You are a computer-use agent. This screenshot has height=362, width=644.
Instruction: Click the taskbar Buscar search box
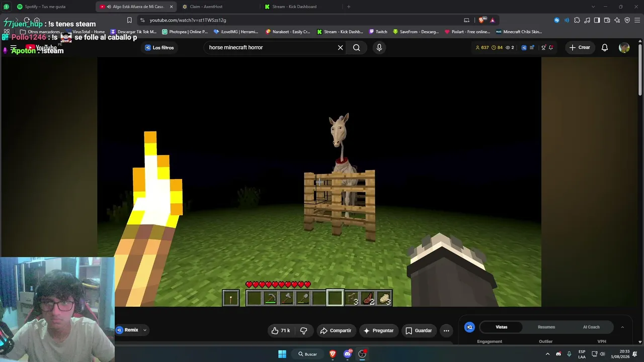click(307, 354)
